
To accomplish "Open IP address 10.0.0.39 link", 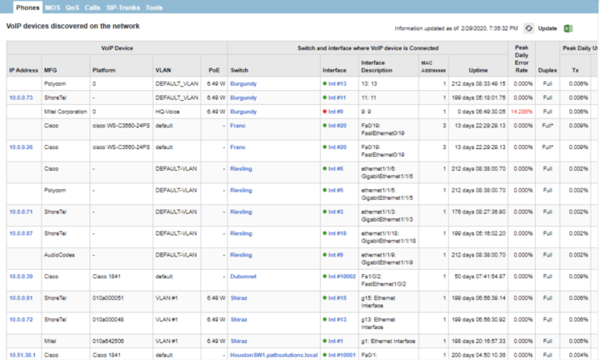I will tap(21, 277).
